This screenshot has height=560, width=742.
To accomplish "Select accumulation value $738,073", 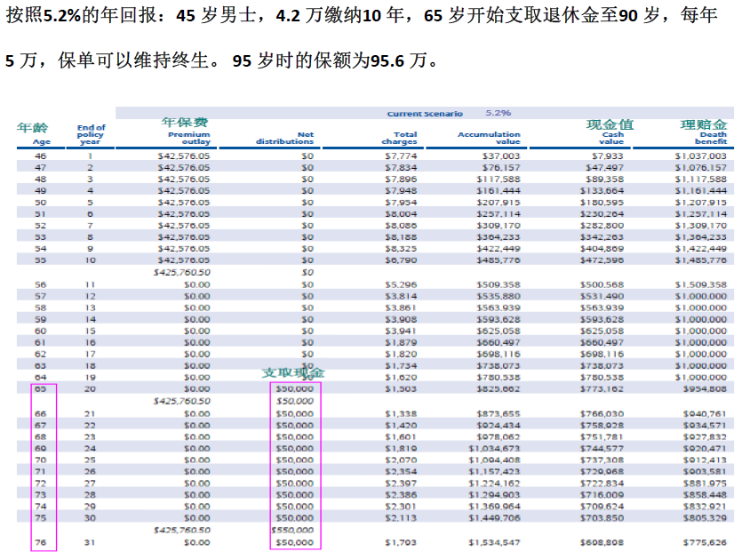I will 499,366.
